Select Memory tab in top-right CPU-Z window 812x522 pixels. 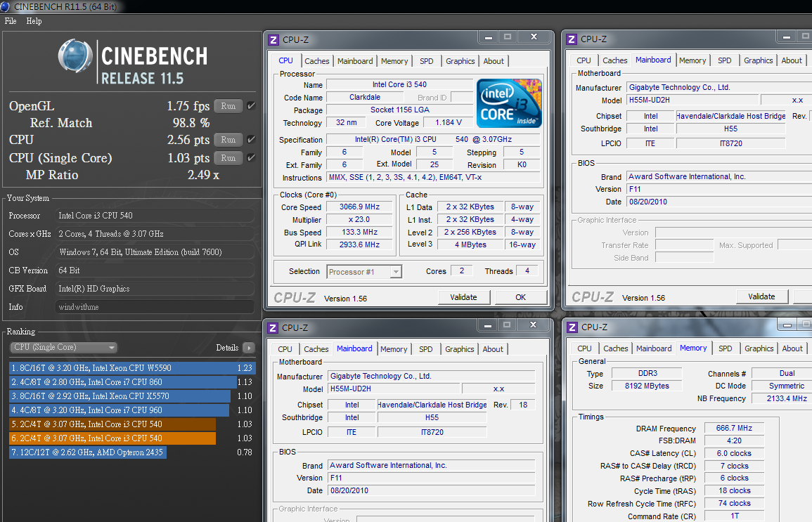[x=692, y=60]
